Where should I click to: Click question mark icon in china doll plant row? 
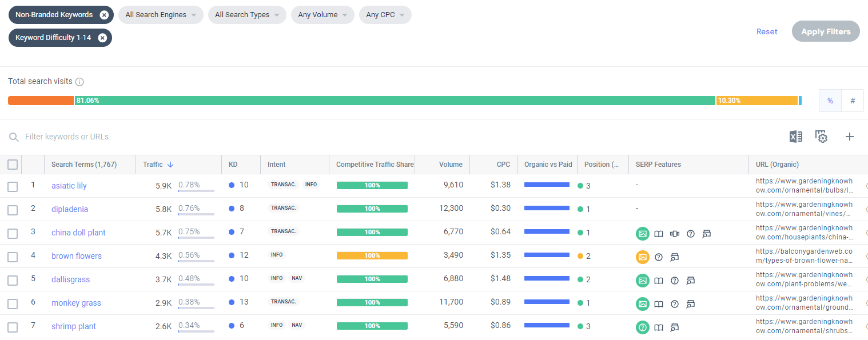click(x=691, y=234)
